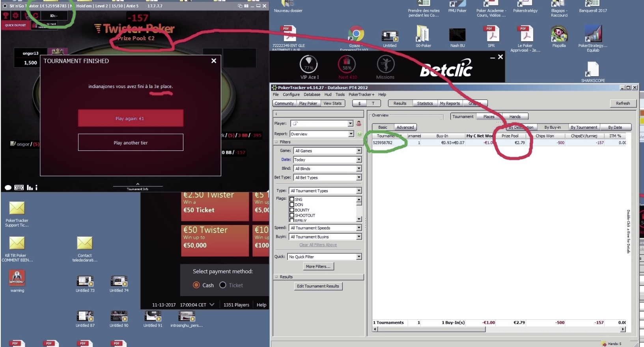Click the QUICK DEPOSIT button

coord(15,25)
